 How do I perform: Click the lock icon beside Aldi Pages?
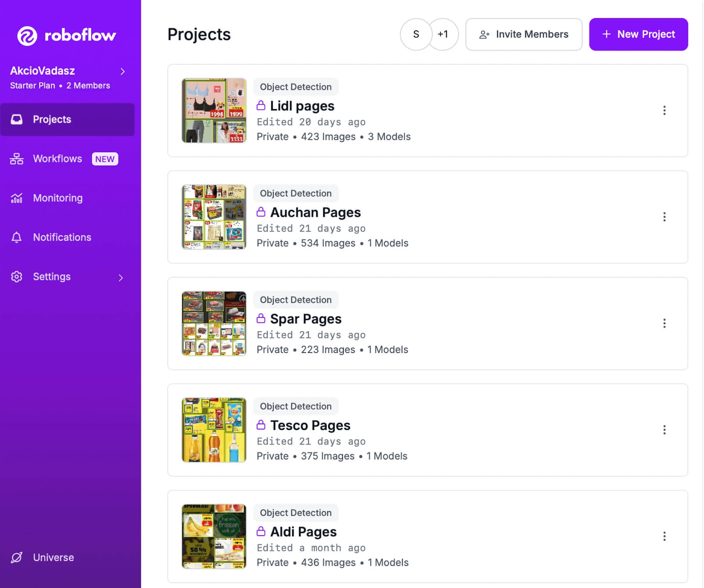(x=261, y=531)
